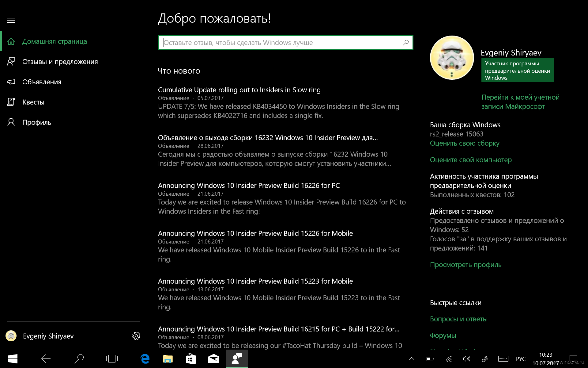The height and width of the screenshot is (368, 588).
Task: Open Windows Ink Workspace pen icon
Action: 485,359
